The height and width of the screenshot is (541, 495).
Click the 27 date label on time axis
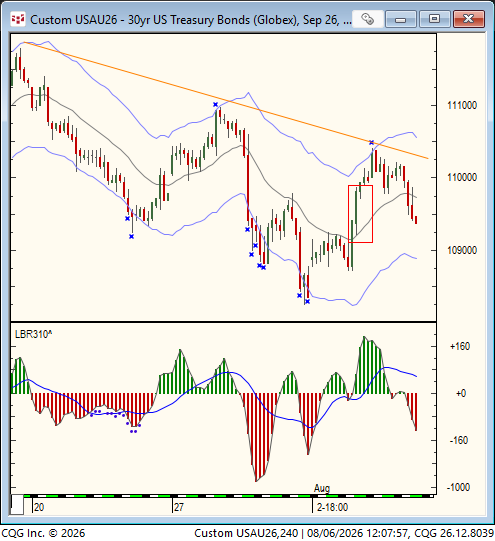179,507
